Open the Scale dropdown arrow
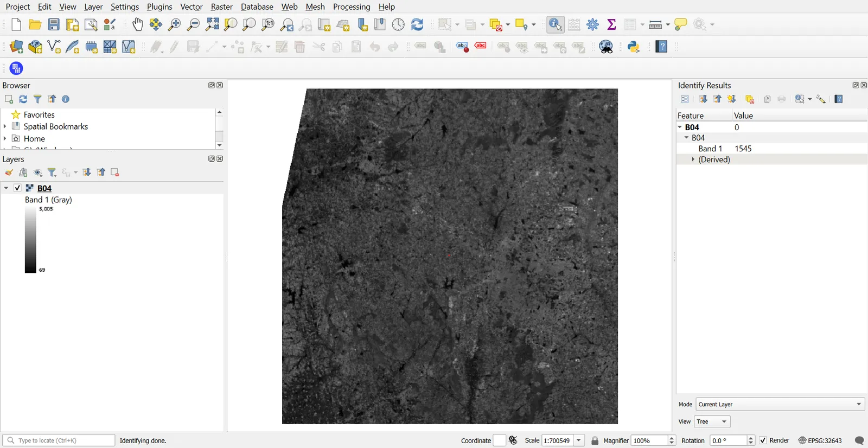Viewport: 868px width, 448px height. 579,440
